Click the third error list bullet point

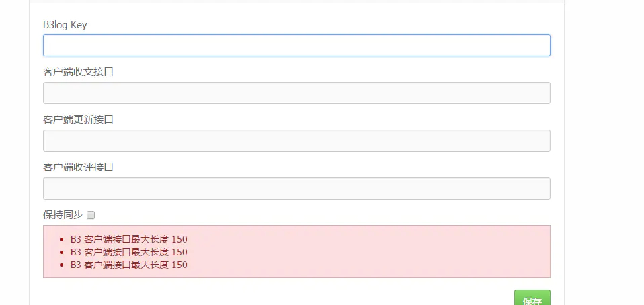tap(62, 265)
